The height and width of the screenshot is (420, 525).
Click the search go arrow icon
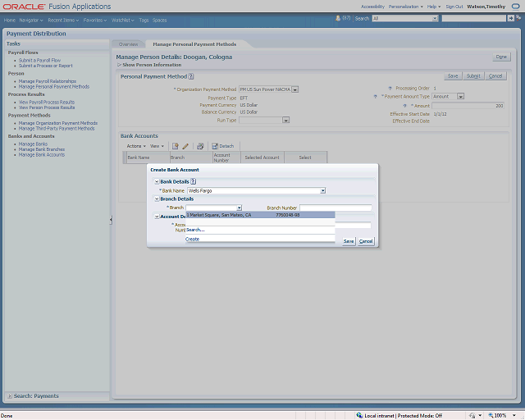[510, 18]
